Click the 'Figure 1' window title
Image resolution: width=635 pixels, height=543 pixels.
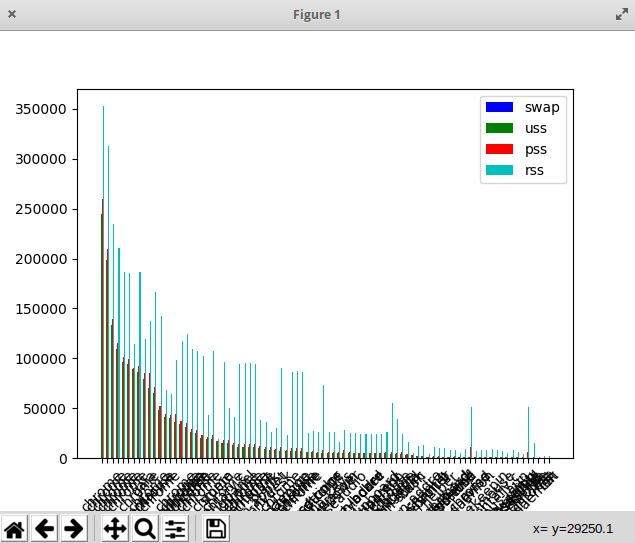click(x=317, y=15)
